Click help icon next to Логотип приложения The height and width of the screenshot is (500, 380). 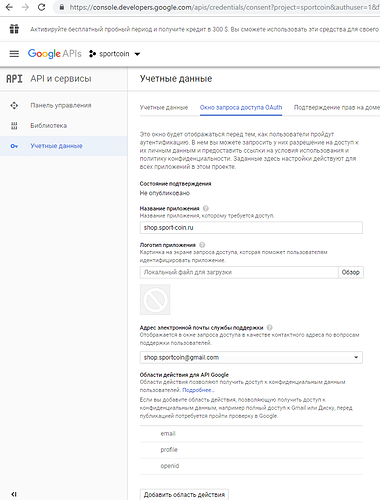point(202,245)
